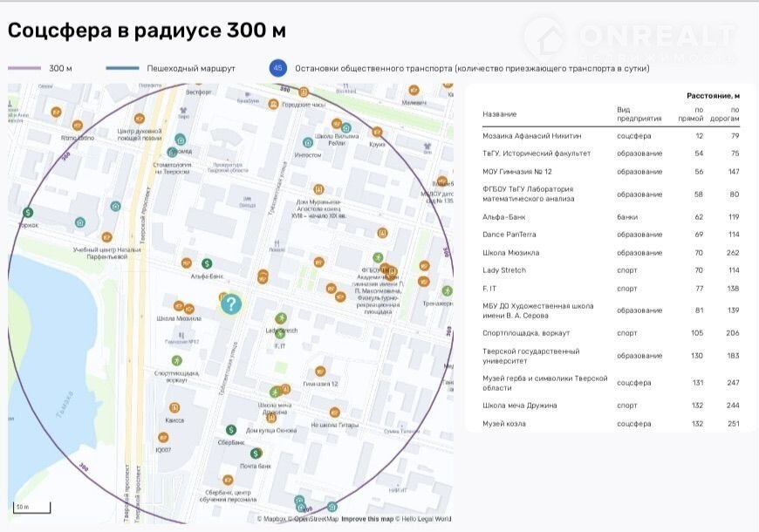Click the Касса orange map marker
Screen dimensions: 759x532
tap(174, 407)
